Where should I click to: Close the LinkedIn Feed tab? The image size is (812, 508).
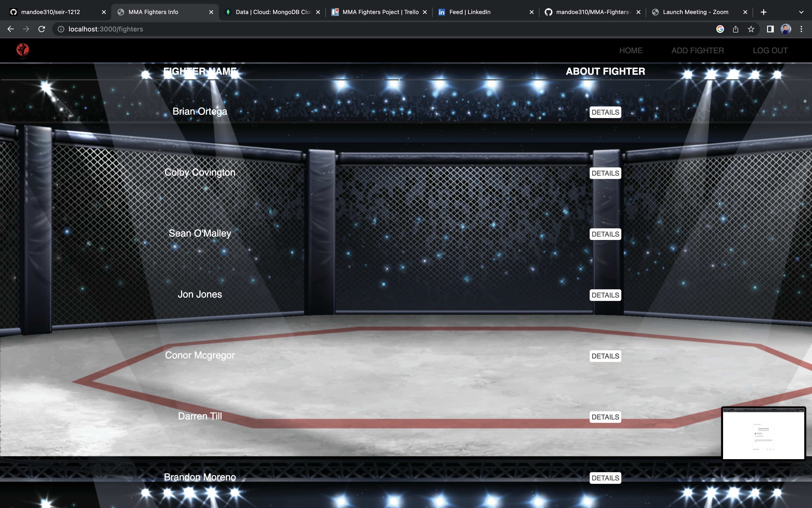531,12
